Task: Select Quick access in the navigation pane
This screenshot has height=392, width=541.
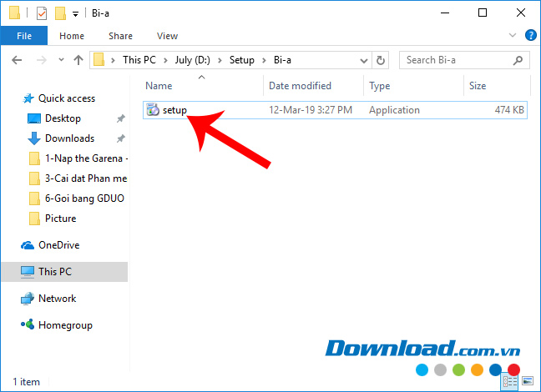Action: (67, 98)
